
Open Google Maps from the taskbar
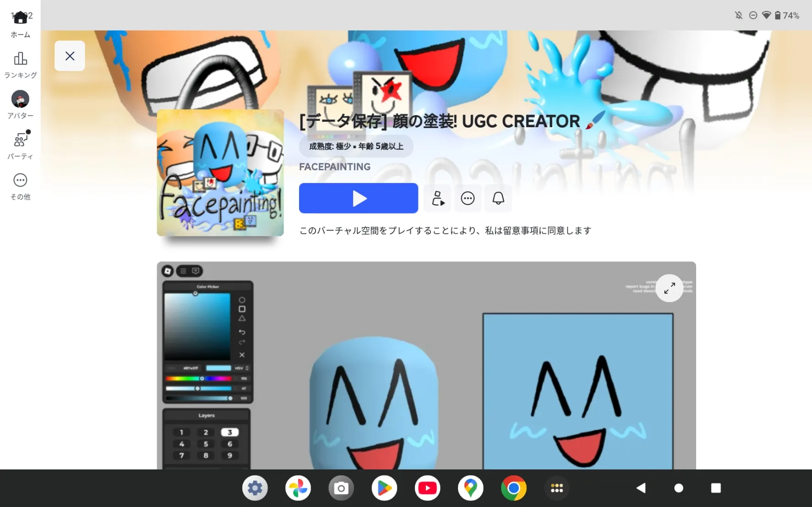point(470,488)
